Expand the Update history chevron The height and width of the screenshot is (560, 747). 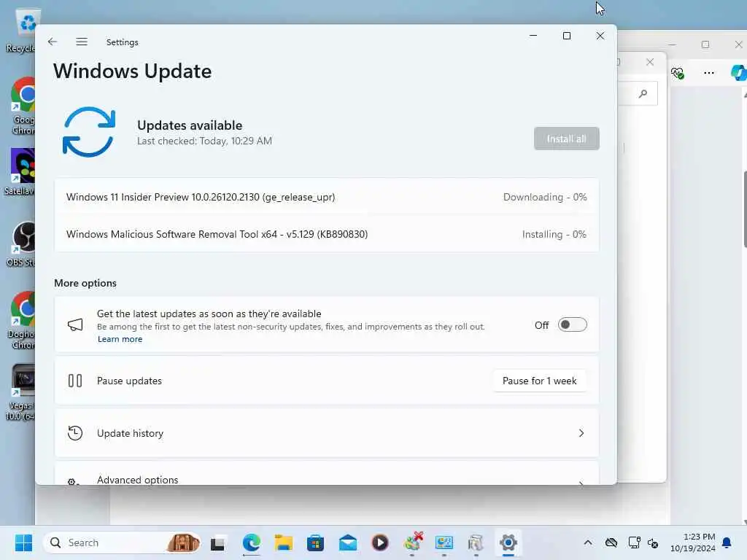[x=581, y=433]
